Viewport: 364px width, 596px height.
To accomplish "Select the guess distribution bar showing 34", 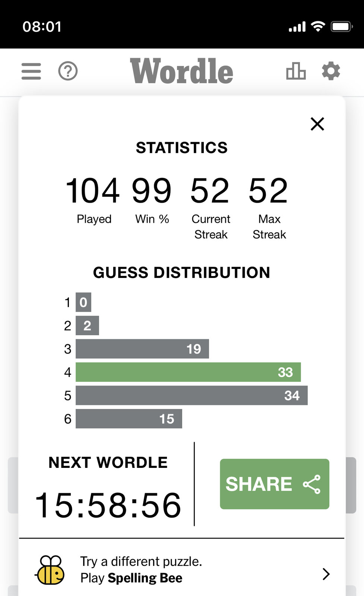I will tap(192, 395).
